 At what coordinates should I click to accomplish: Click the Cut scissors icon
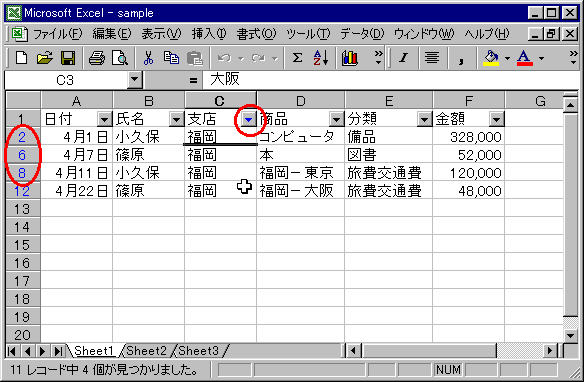[x=148, y=58]
